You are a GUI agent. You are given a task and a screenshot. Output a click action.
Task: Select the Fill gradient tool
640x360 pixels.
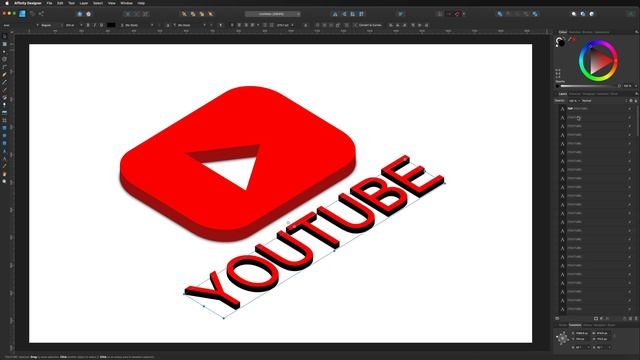click(x=4, y=98)
